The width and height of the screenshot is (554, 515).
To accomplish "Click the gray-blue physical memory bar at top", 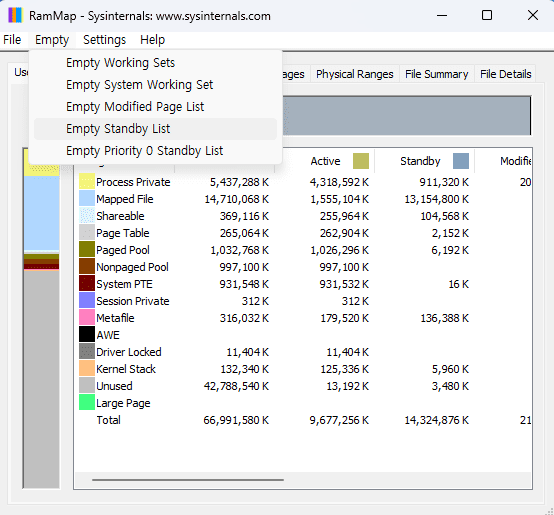I will pyautogui.click(x=407, y=115).
